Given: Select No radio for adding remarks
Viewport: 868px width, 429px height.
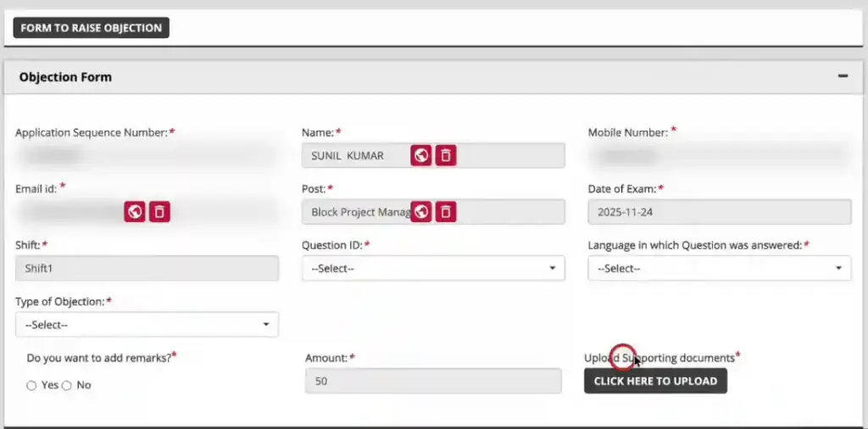Looking at the screenshot, I should [67, 385].
